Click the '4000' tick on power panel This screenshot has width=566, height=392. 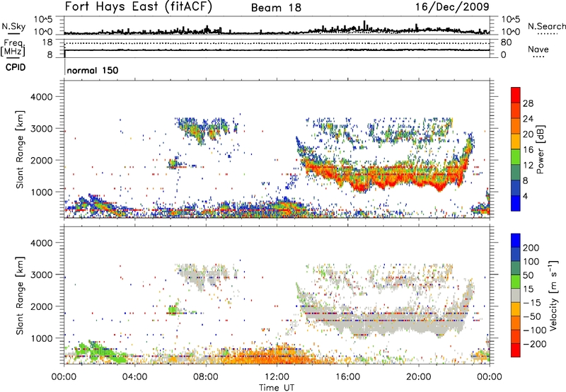(41, 97)
